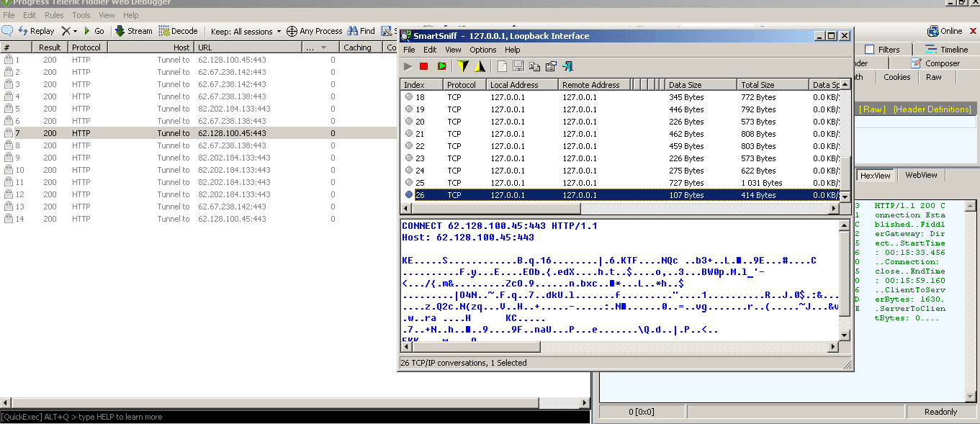Click the gray Start Capture play icon
980x424 pixels.
click(x=408, y=66)
